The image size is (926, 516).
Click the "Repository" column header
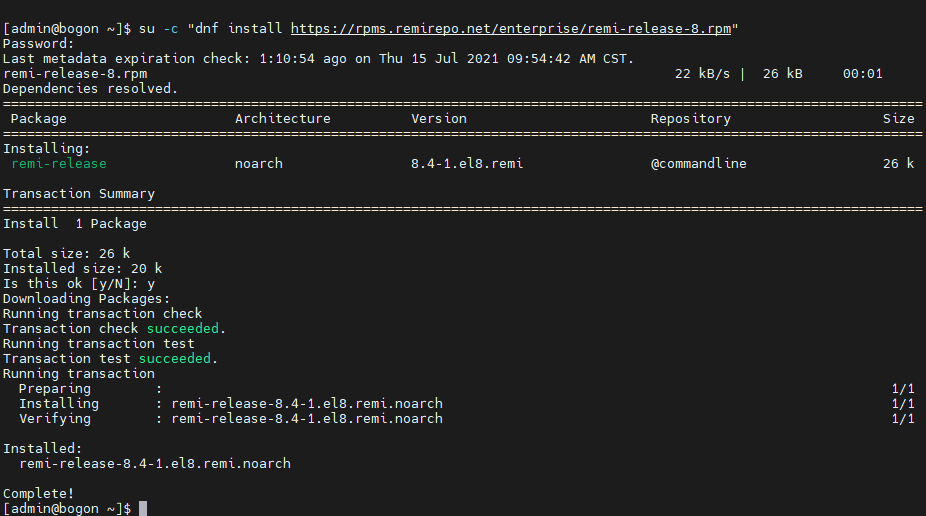[x=690, y=119]
